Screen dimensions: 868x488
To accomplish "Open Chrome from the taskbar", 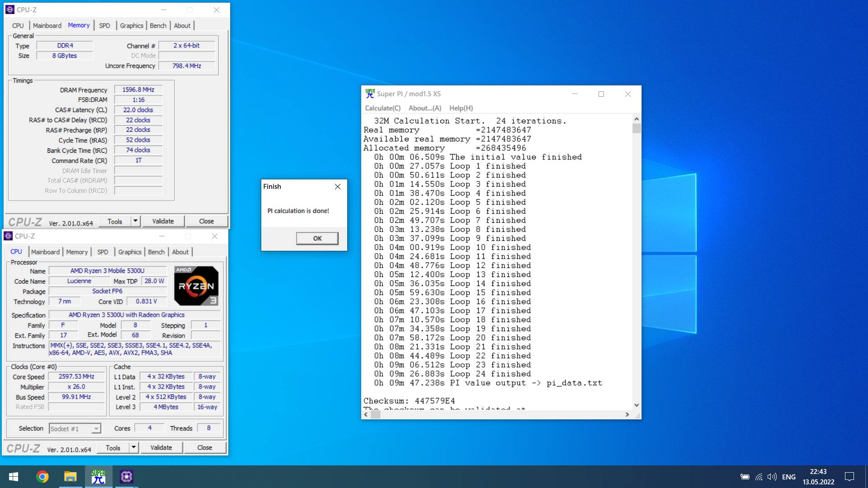I will point(42,477).
